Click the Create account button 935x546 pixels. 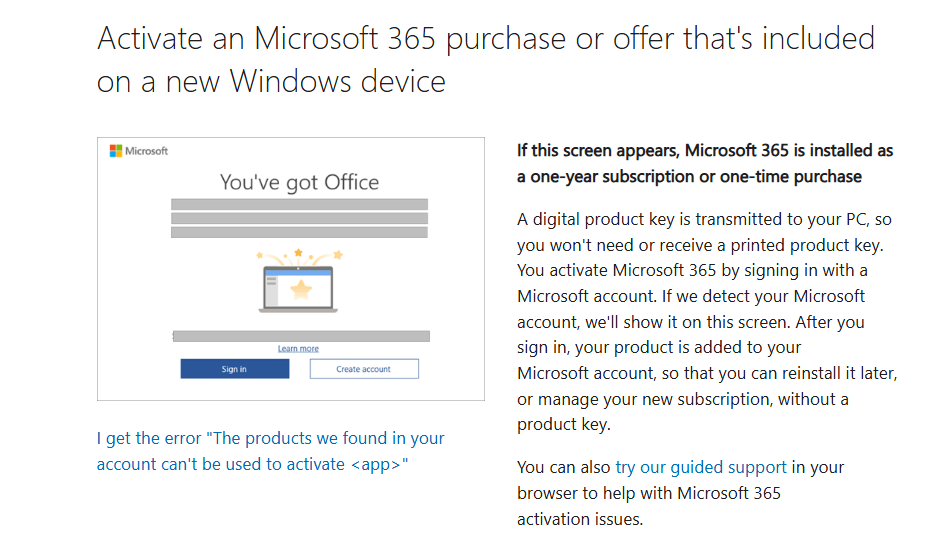[364, 369]
